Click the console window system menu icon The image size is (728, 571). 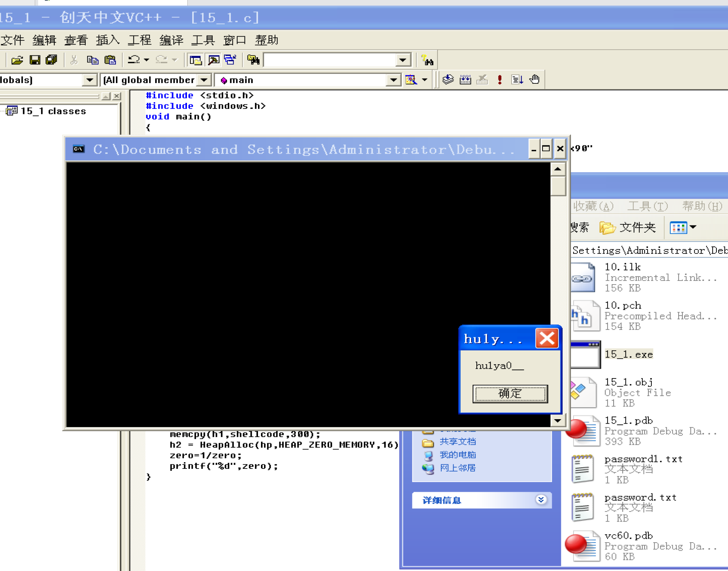79,149
